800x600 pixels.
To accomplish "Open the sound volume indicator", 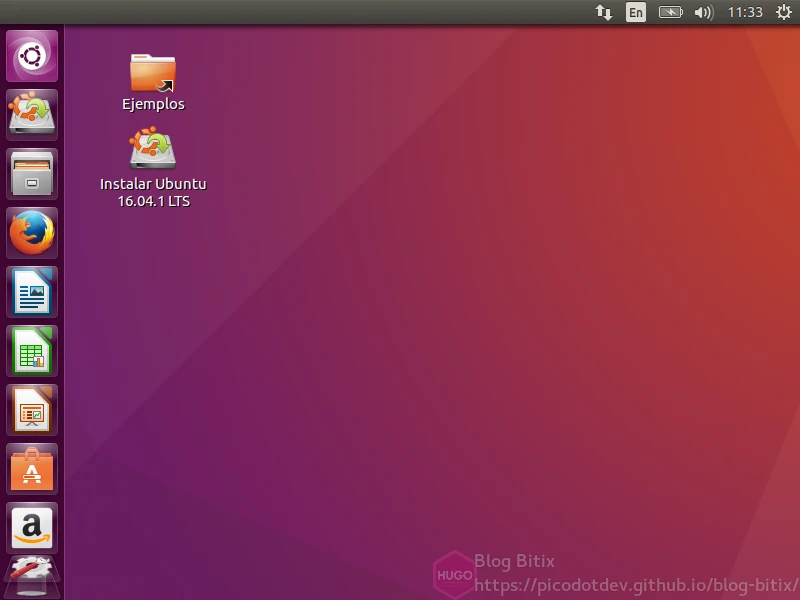I will pos(703,13).
